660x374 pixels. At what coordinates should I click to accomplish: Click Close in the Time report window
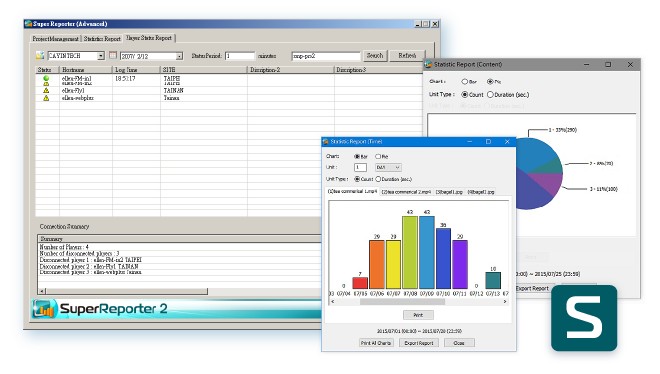459,343
